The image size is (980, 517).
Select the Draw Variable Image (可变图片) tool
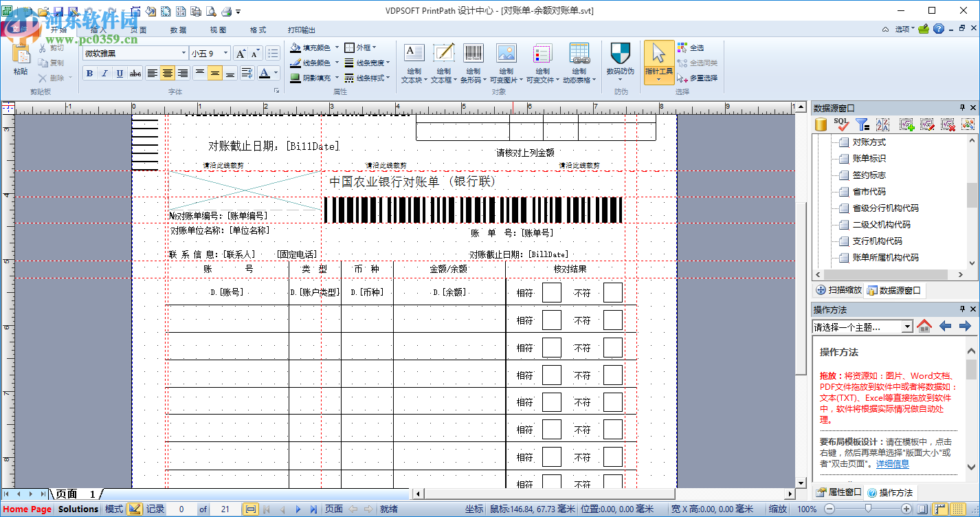click(506, 63)
